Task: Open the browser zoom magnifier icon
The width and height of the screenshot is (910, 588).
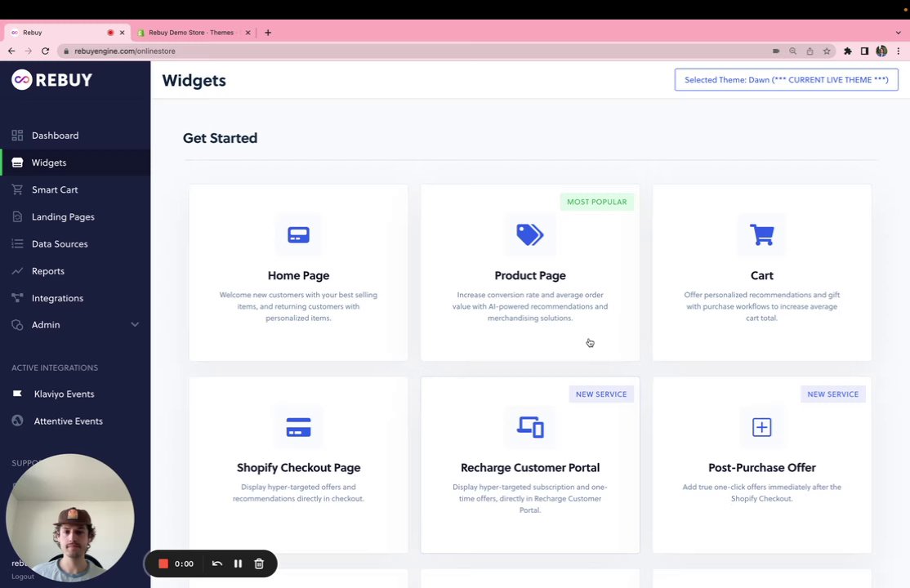Action: (x=792, y=51)
